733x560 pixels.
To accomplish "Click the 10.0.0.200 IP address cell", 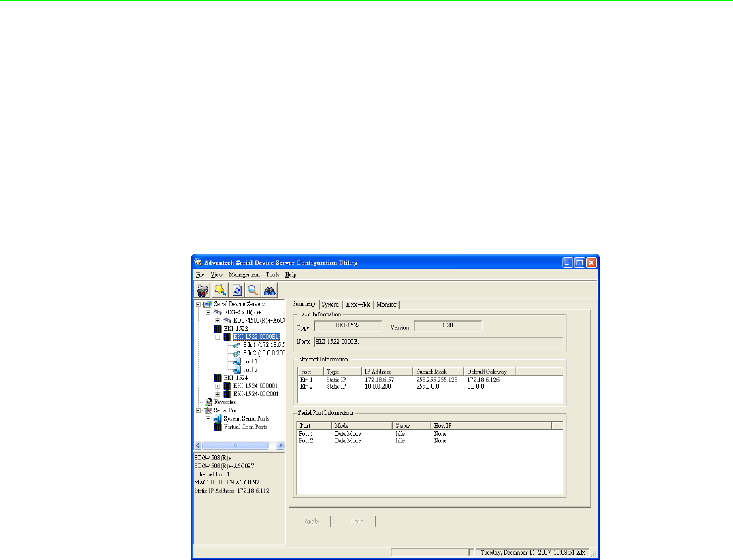I will 378,386.
